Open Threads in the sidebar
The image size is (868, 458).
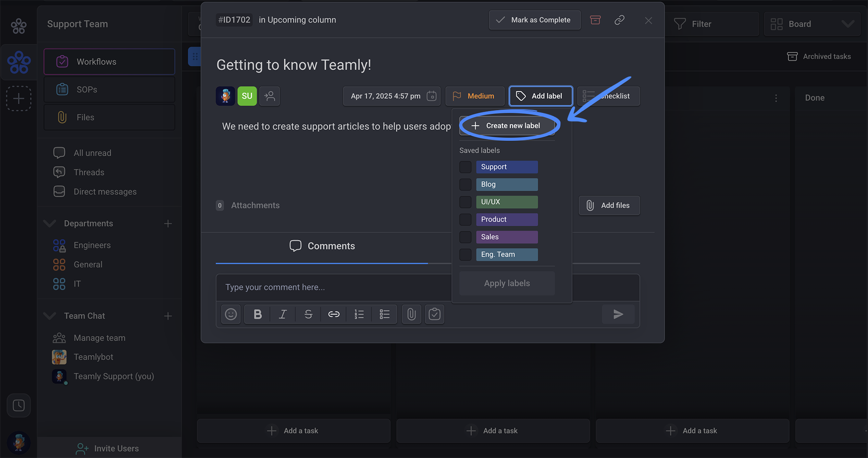[89, 173]
